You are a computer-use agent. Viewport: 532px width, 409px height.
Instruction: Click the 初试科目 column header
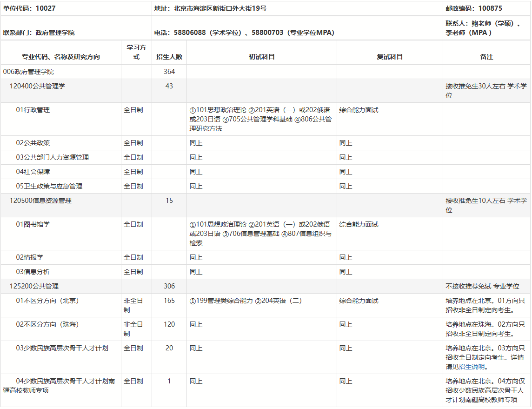262,57
